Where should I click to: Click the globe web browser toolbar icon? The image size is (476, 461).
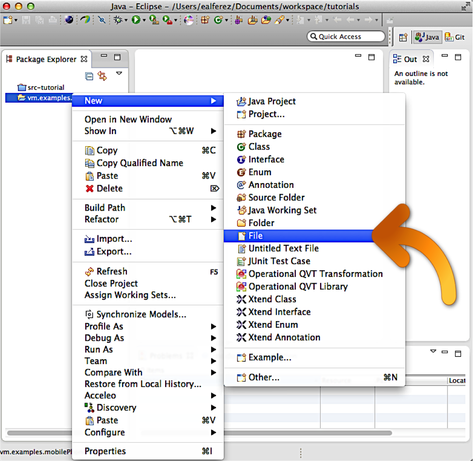pos(69,20)
